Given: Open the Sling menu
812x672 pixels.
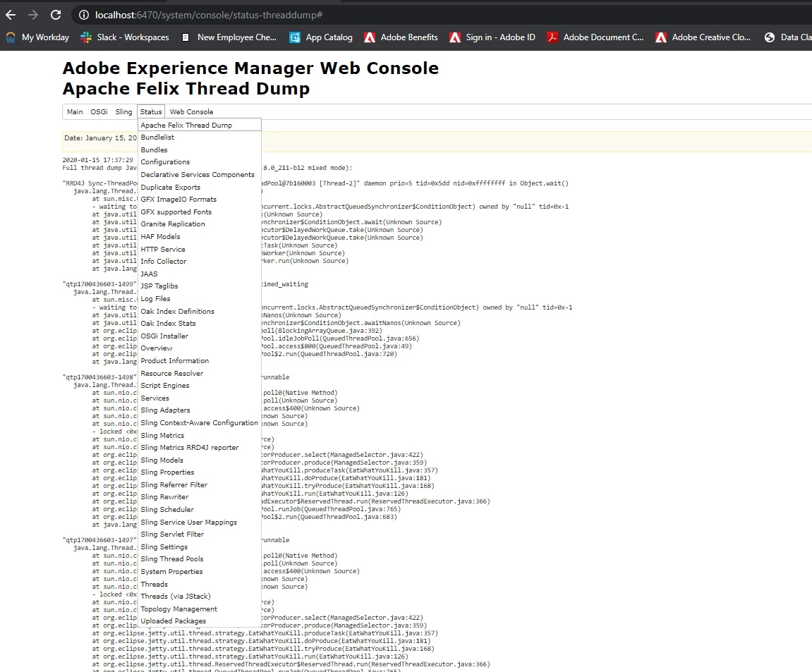Looking at the screenshot, I should tap(123, 112).
